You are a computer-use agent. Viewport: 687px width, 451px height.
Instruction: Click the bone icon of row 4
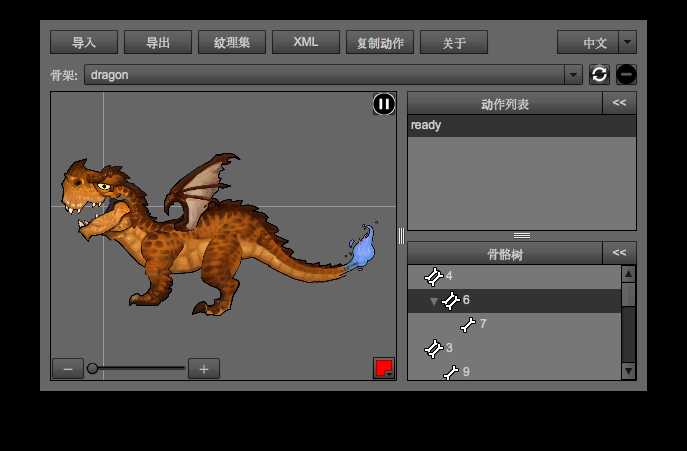click(x=434, y=277)
